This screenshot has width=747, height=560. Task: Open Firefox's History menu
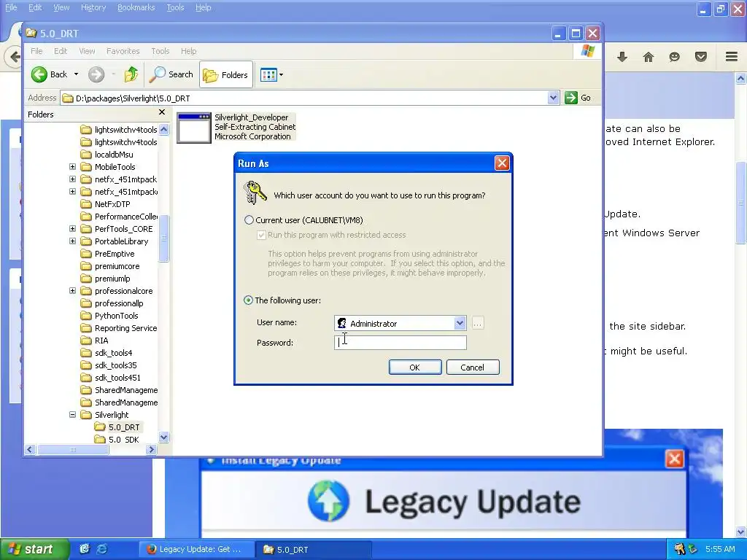(93, 7)
